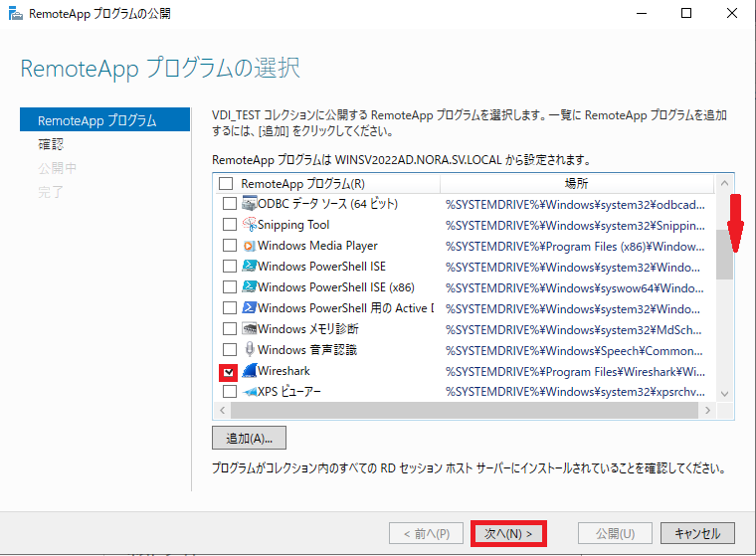This screenshot has height=556, width=756.
Task: Click the xpsrchv... location path
Action: click(x=575, y=392)
